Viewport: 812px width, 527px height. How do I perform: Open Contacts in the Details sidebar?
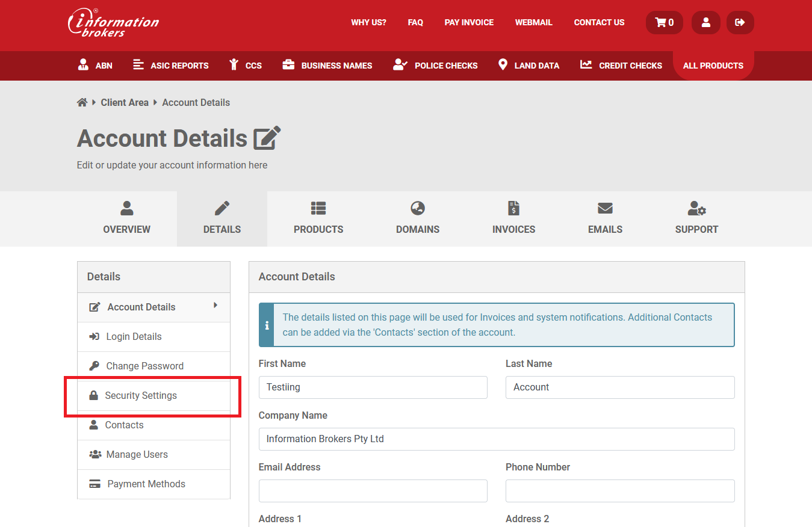154,425
